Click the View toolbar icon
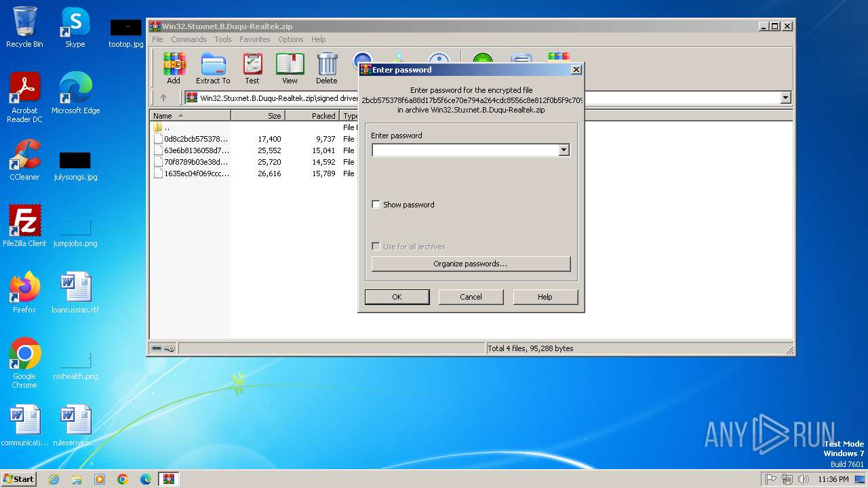The height and width of the screenshot is (488, 868). (x=290, y=68)
